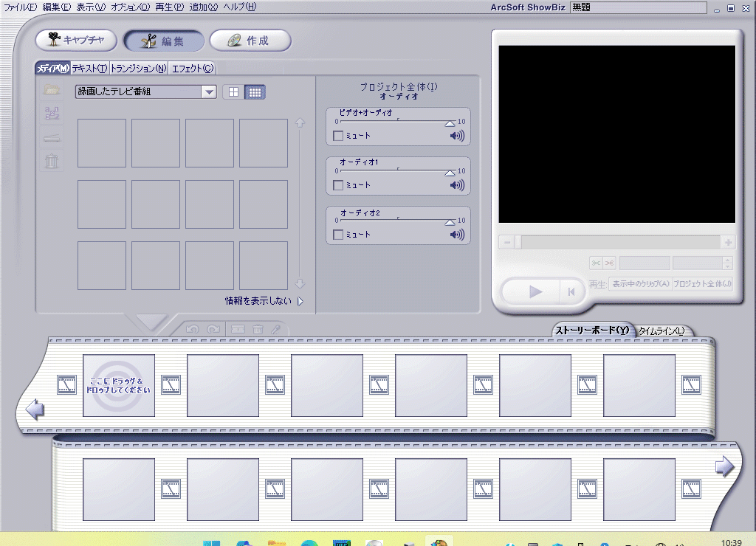
Task: Open the ヘルプ(H) menu
Action: [x=240, y=7]
